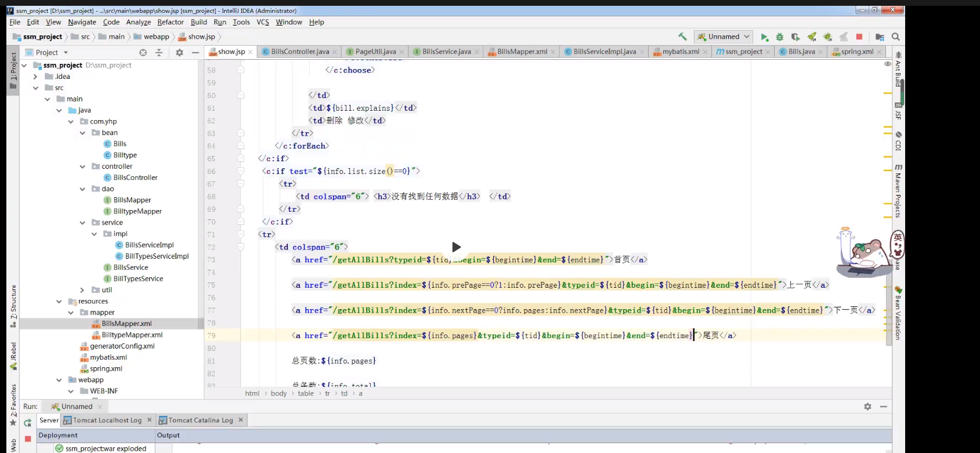Click play overlay button in editor center
Image resolution: width=980 pixels, height=453 pixels.
456,247
